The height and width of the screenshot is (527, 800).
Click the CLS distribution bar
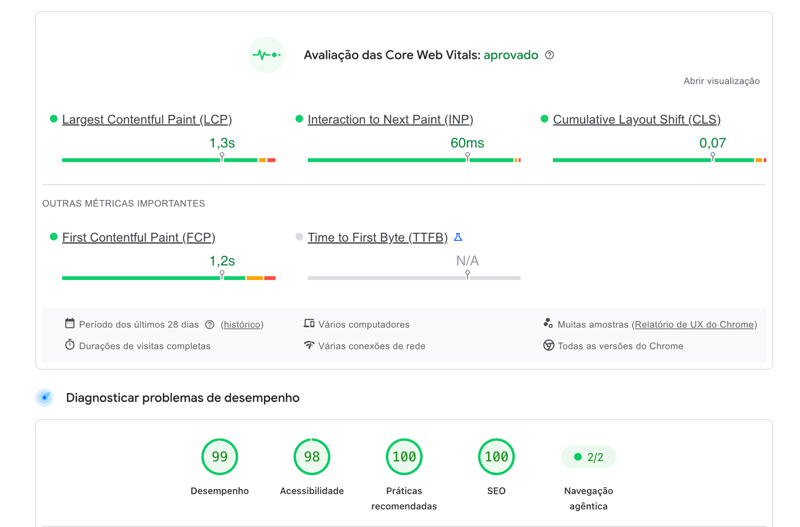660,160
